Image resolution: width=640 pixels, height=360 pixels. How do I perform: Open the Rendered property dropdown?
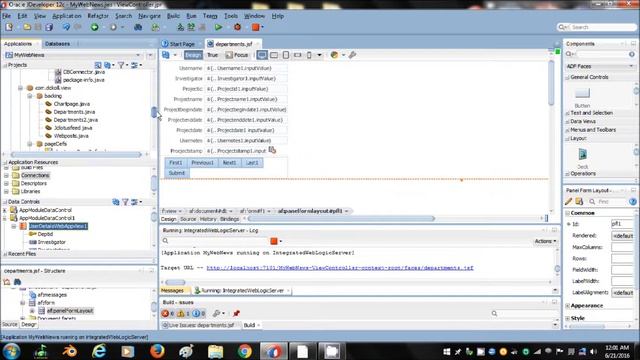tap(622, 236)
